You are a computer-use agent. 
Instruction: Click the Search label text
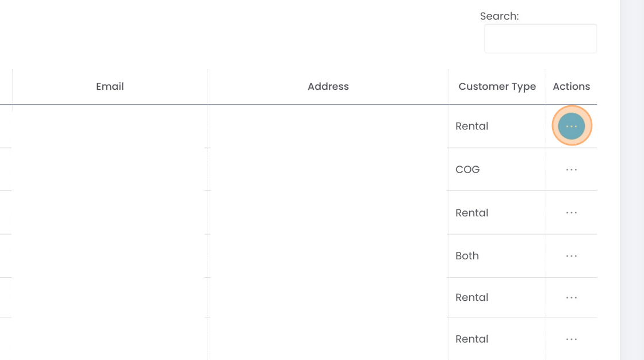(499, 16)
